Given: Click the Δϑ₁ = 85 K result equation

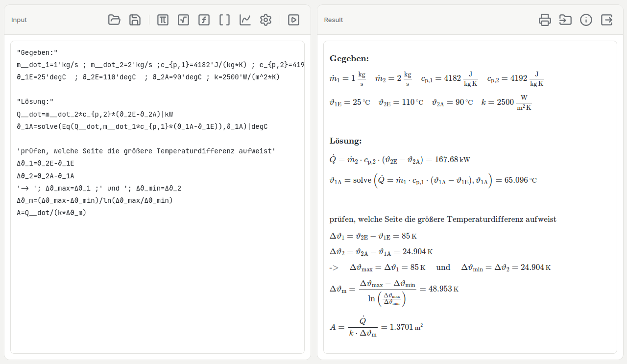Looking at the screenshot, I should [373, 236].
